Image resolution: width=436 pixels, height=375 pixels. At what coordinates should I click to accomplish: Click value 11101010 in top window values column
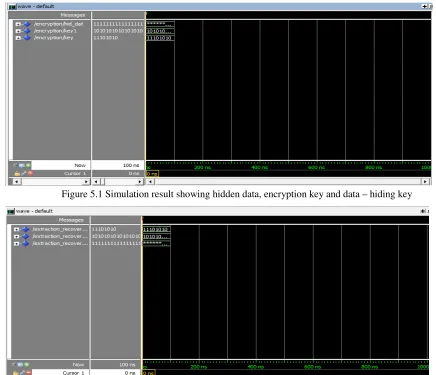pyautogui.click(x=105, y=38)
